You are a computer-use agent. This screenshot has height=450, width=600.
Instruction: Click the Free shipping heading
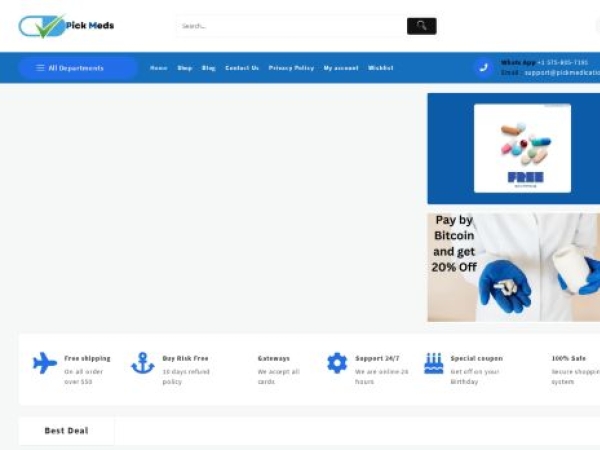point(87,359)
